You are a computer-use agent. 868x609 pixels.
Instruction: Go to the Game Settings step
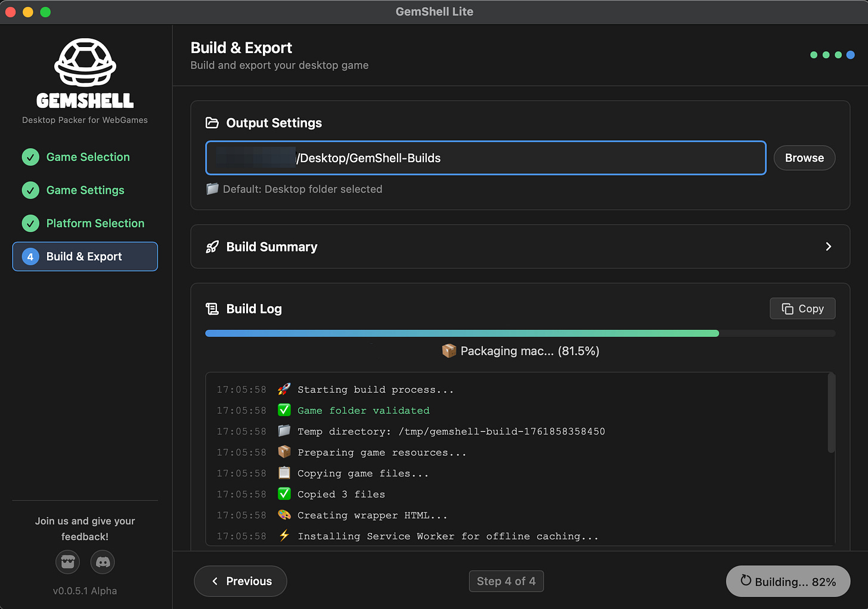pos(85,190)
